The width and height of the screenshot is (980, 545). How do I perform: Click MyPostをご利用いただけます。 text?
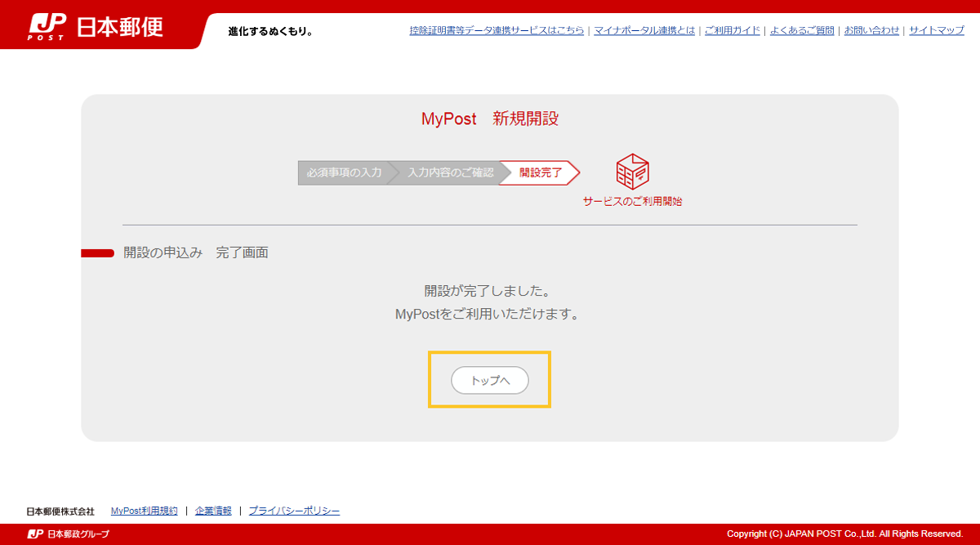coord(488,314)
